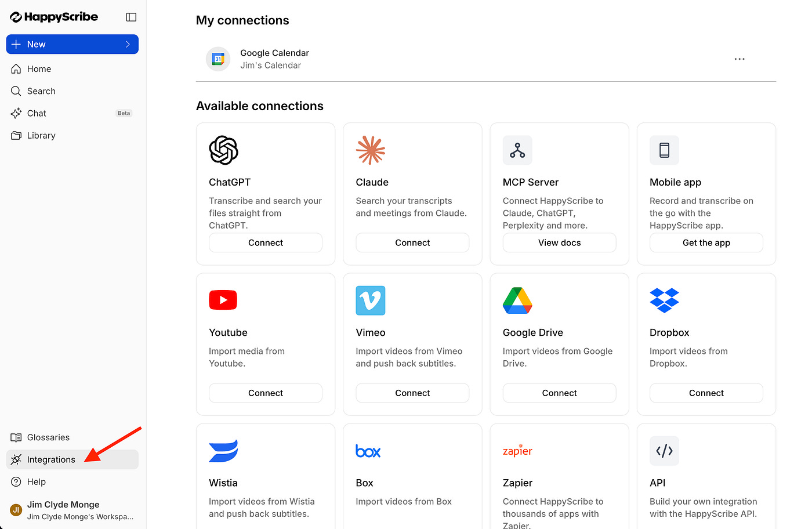This screenshot has height=529, width=812.
Task: Click the Dropbox logo icon
Action: click(x=664, y=300)
